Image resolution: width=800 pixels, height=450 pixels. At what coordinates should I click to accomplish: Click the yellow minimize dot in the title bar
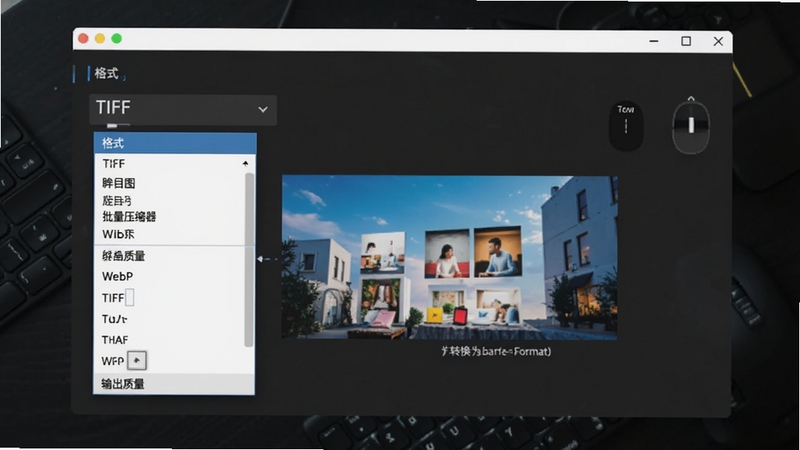coord(100,39)
